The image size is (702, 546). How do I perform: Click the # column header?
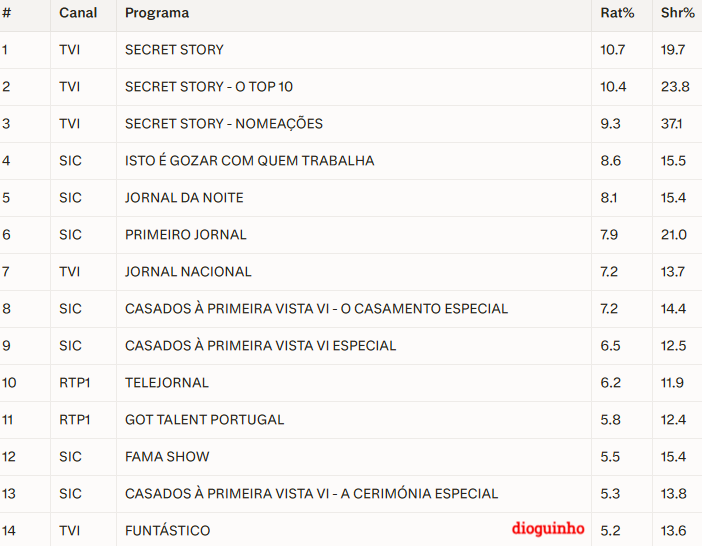tap(7, 13)
